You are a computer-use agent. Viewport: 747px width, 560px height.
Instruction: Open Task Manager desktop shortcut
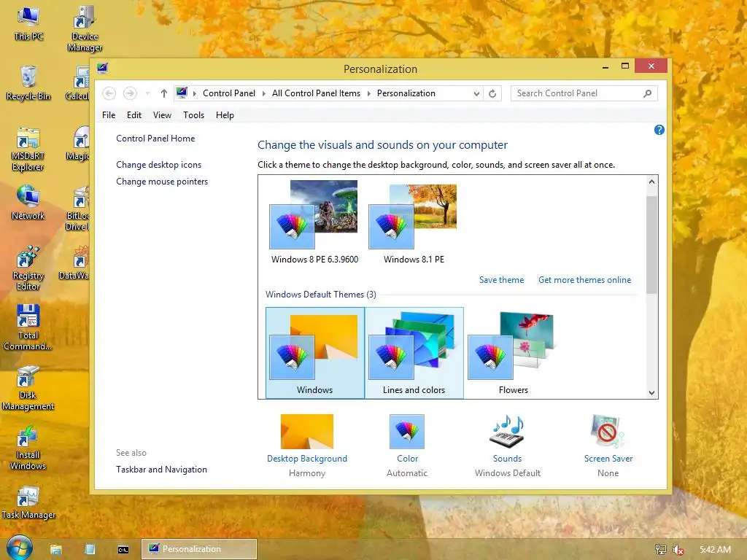point(28,503)
